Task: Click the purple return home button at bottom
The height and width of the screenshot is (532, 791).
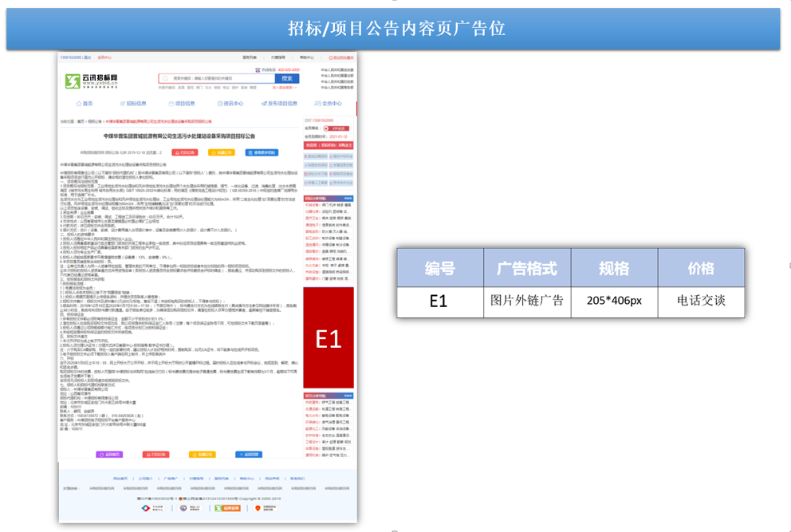Action: pyautogui.click(x=109, y=455)
